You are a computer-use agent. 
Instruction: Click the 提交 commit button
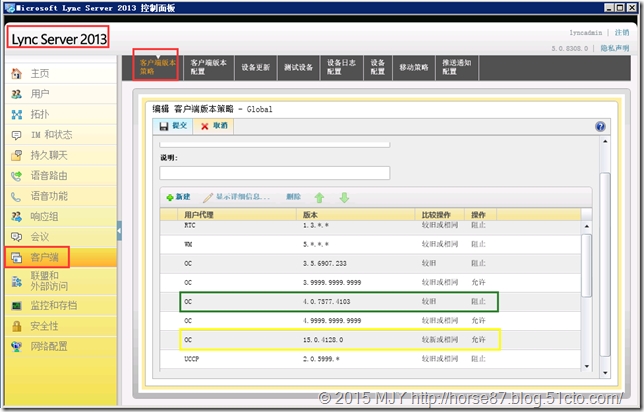pyautogui.click(x=173, y=126)
